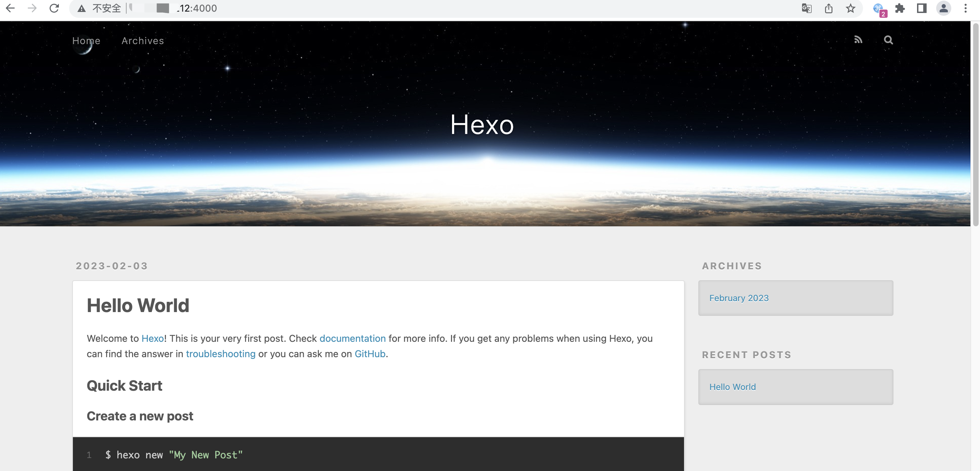Viewport: 980px width, 471px height.
Task: Browse the February 2023 archive
Action: pos(738,298)
